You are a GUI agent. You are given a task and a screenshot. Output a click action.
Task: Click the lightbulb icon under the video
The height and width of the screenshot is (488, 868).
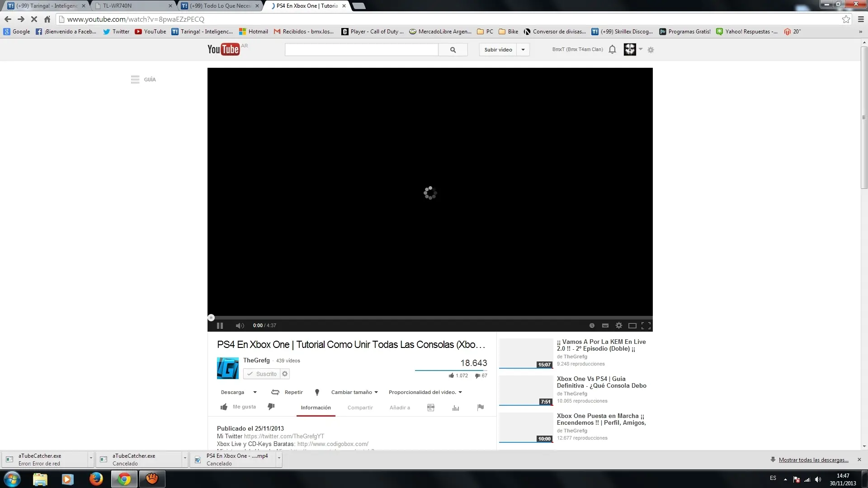(317, 392)
